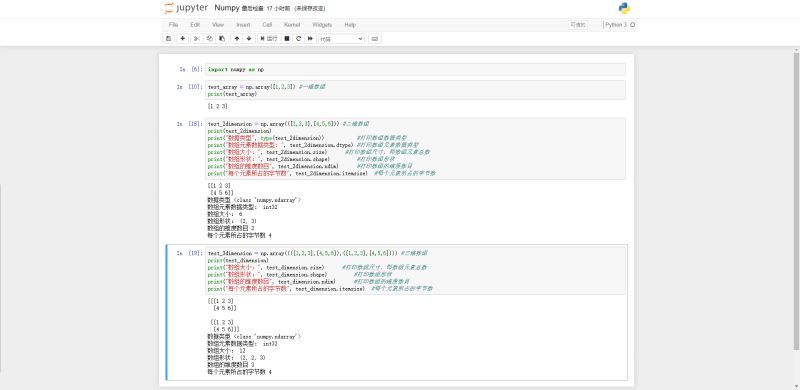This screenshot has height=390, width=800.
Task: Click the Run cell button
Action: (x=268, y=39)
